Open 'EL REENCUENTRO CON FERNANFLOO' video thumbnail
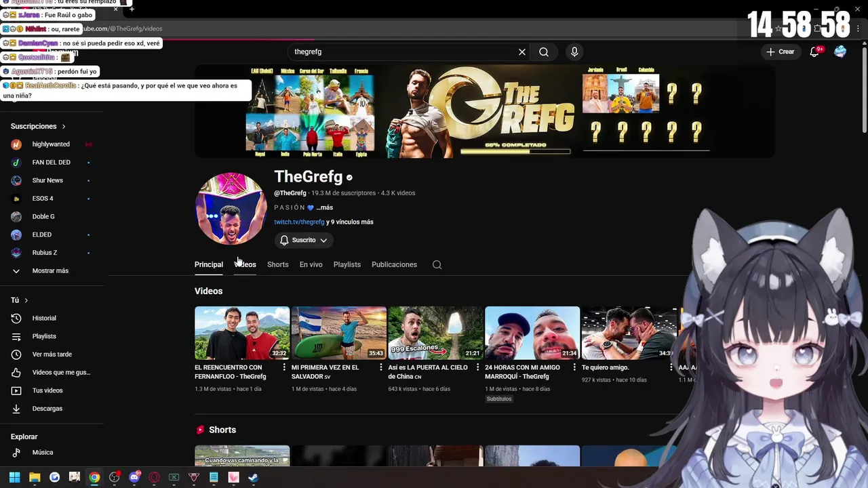Viewport: 868px width, 488px height. (242, 333)
